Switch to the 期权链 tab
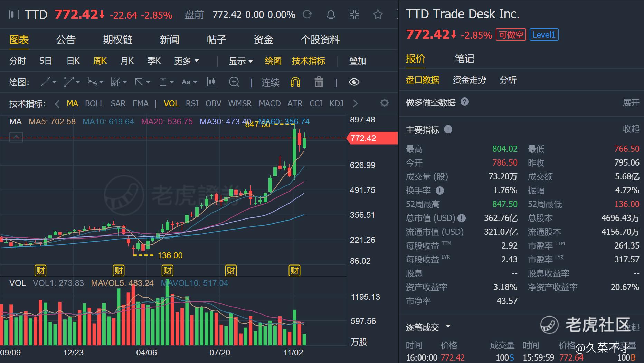This screenshot has height=363, width=644. click(117, 39)
